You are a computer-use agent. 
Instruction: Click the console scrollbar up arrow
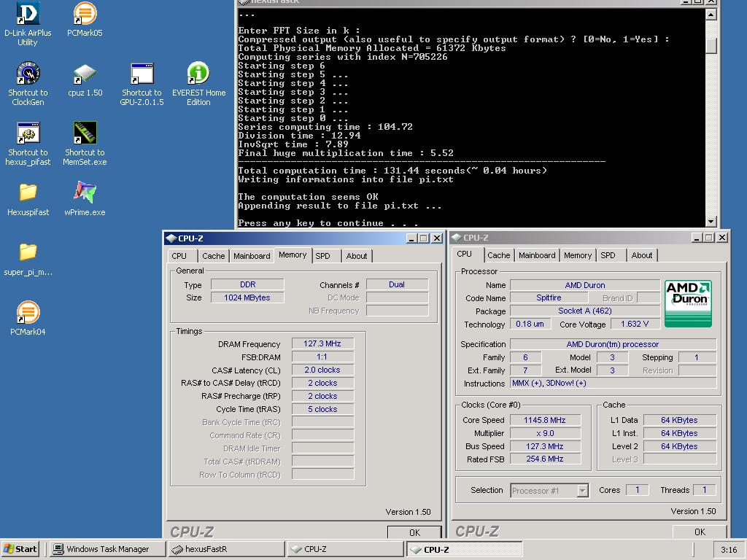coord(711,15)
